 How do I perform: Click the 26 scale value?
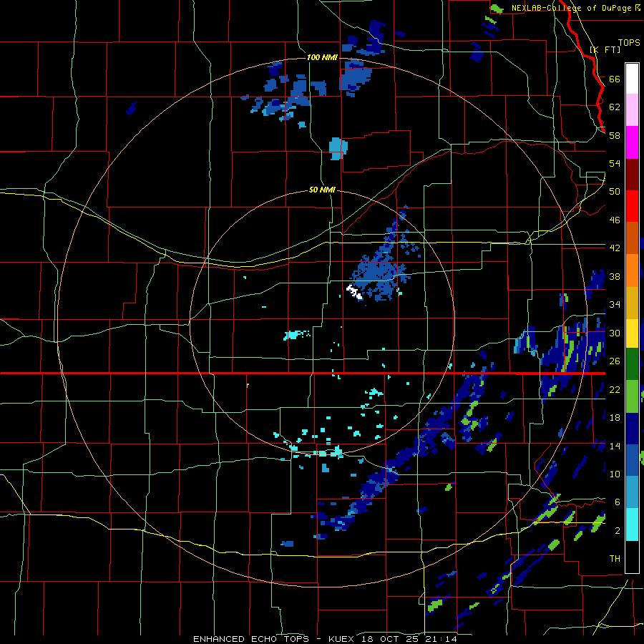pyautogui.click(x=615, y=361)
